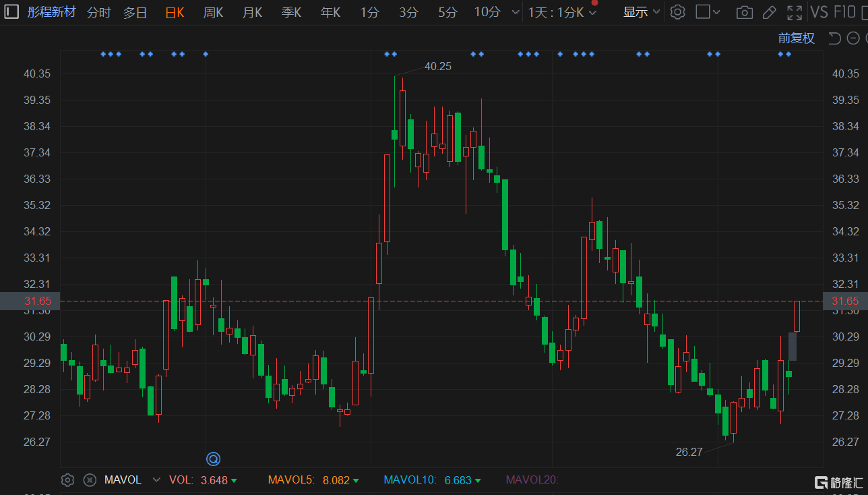The height and width of the screenshot is (495, 868).
Task: Click the MAVOL20 label
Action: pyautogui.click(x=532, y=480)
